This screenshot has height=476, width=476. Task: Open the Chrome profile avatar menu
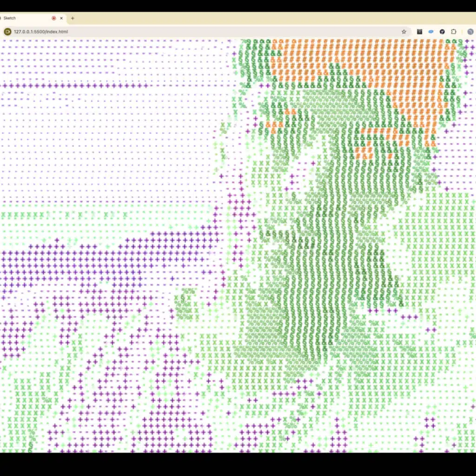point(470,32)
